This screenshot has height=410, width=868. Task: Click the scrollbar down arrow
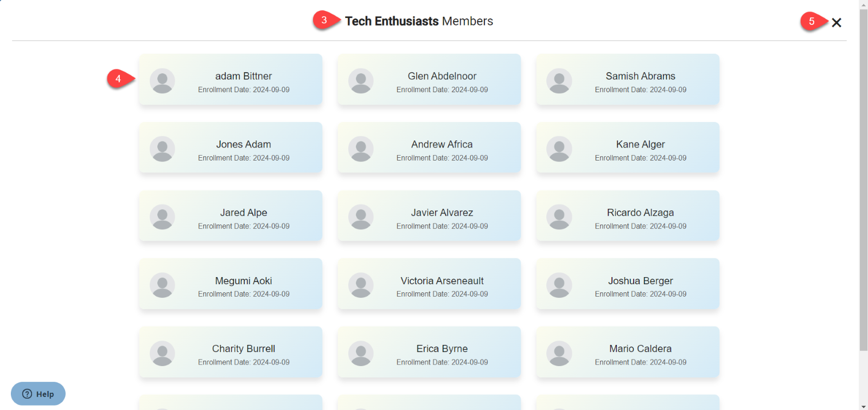[863, 406]
